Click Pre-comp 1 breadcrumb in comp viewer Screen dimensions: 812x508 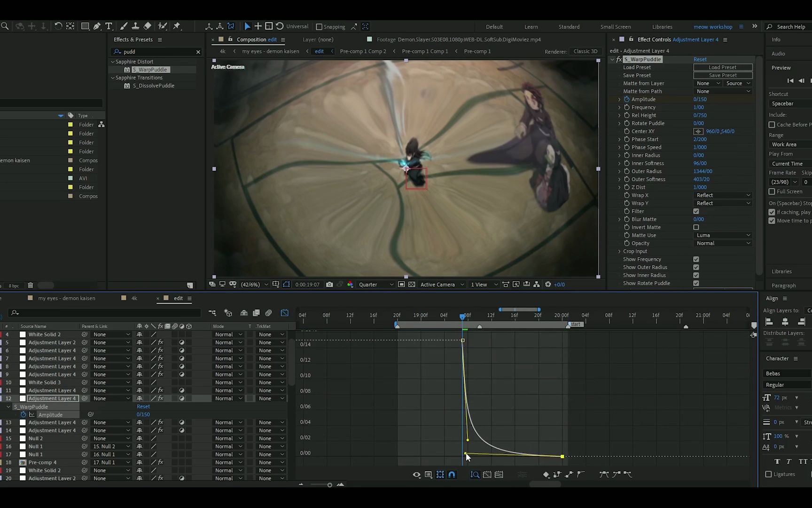coord(477,51)
